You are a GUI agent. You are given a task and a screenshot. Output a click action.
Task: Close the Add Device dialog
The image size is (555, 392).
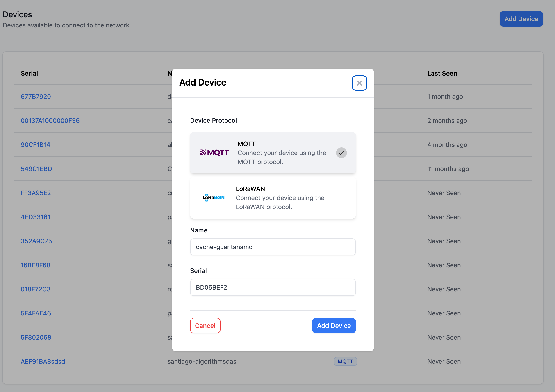(359, 83)
